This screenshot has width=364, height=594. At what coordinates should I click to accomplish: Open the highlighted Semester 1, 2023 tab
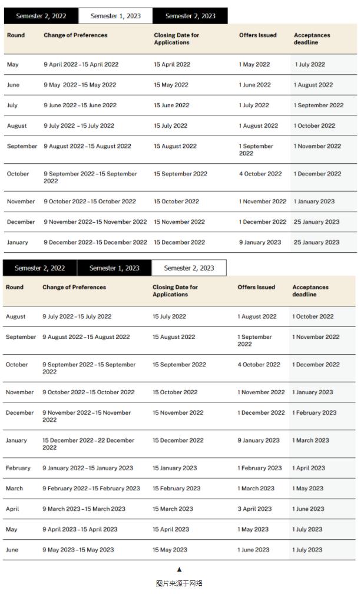pyautogui.click(x=115, y=16)
